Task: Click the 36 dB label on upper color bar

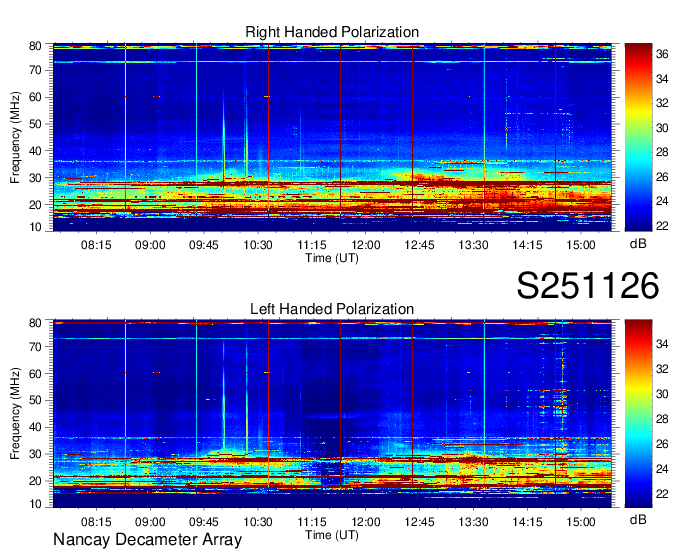Action: click(x=662, y=57)
